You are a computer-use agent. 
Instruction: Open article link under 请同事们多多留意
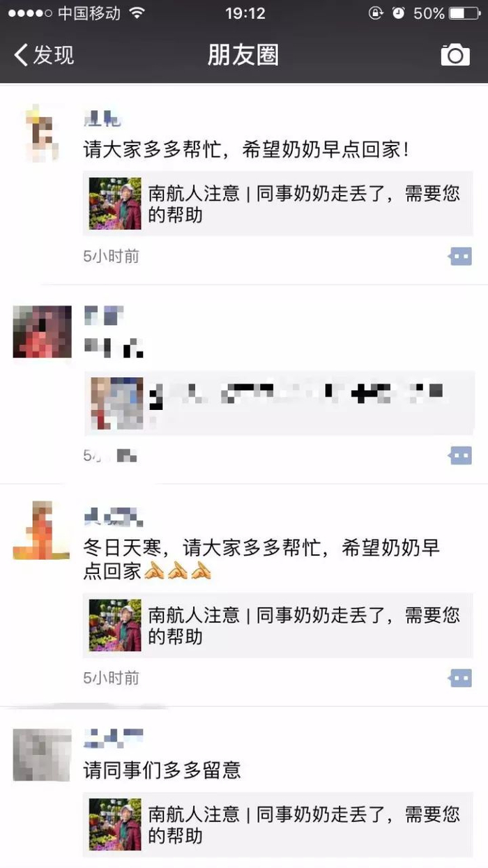[x=277, y=825]
